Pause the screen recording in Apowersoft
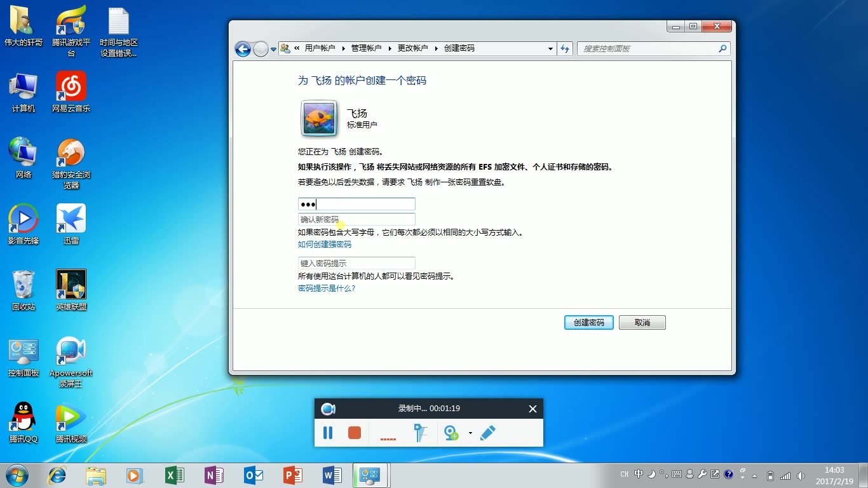Viewport: 868px width, 488px height. [328, 433]
